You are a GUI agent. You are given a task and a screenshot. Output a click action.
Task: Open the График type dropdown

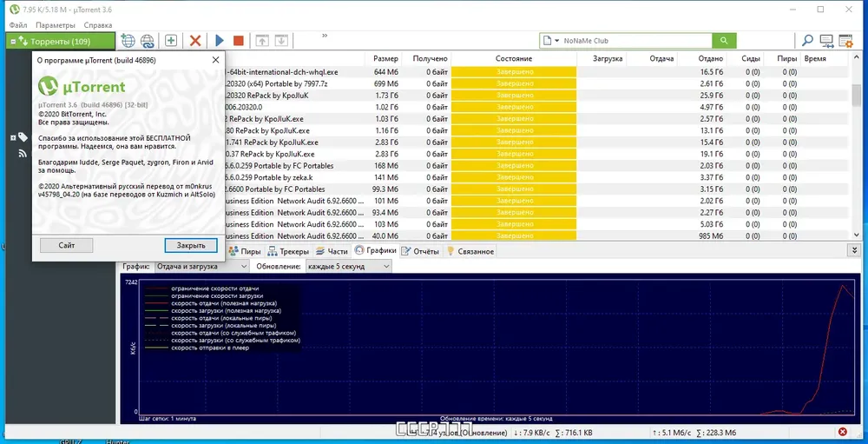201,266
